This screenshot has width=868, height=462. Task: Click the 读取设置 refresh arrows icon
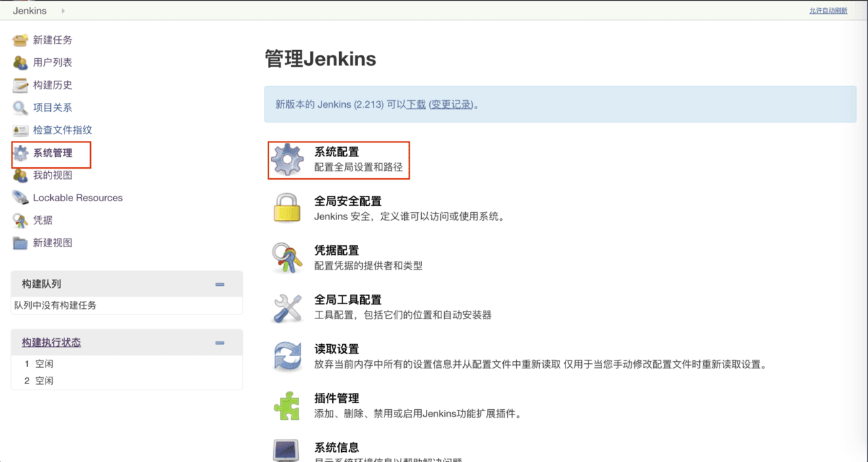(288, 356)
